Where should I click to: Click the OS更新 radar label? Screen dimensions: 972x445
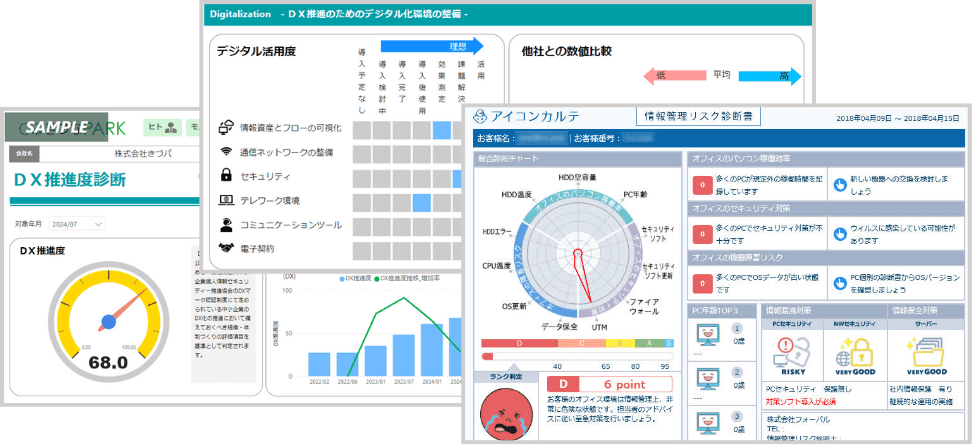coord(515,306)
